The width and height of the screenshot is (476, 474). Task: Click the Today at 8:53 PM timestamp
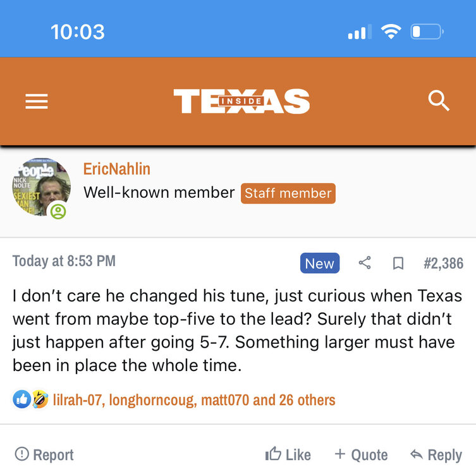click(x=64, y=261)
